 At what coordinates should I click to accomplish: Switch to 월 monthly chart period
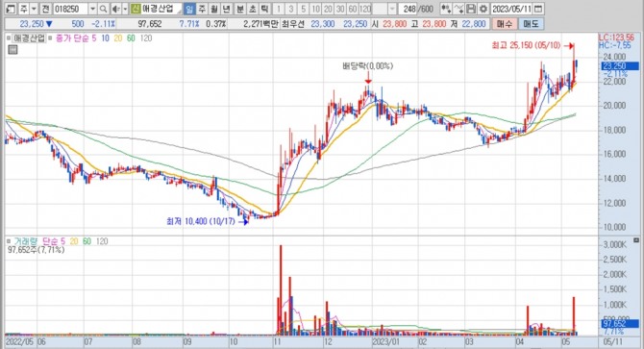coord(214,9)
